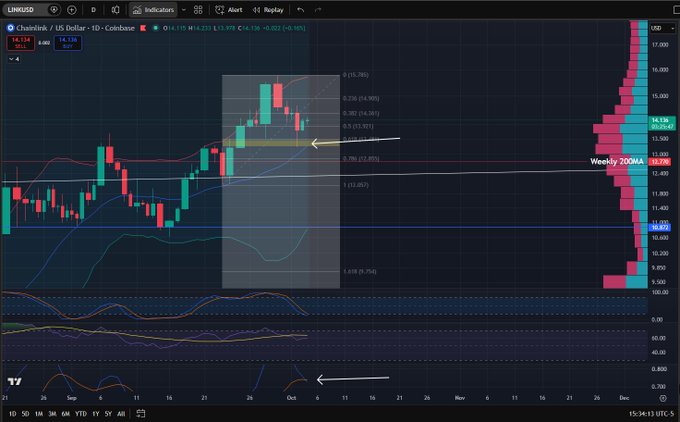
Task: Click the blue 10.872 price line label
Action: 660,228
